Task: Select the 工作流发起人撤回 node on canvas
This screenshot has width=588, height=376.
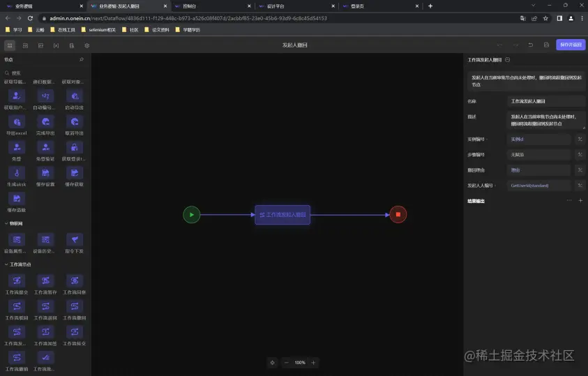Action: point(282,215)
